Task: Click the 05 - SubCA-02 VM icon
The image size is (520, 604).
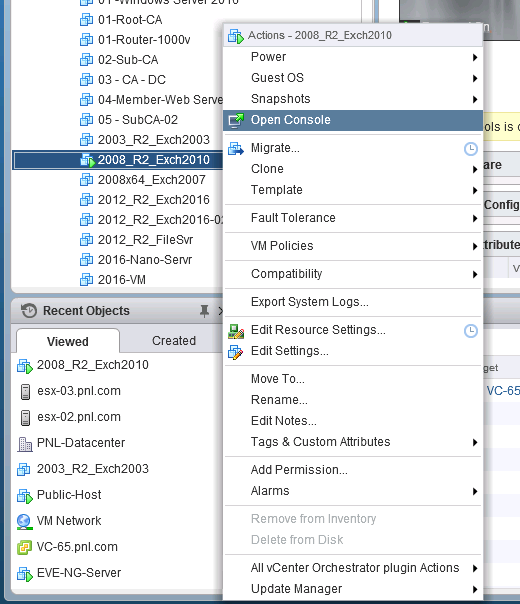Action: [x=86, y=120]
